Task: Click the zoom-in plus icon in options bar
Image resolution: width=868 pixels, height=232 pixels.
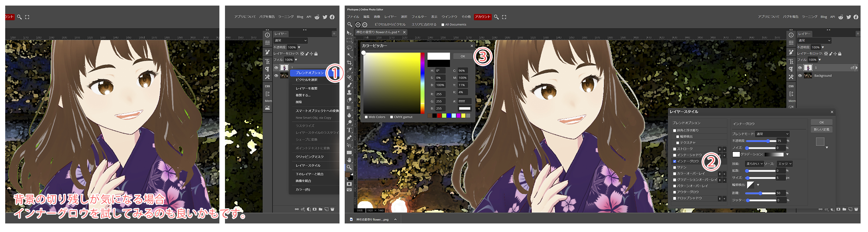Action: (x=358, y=25)
